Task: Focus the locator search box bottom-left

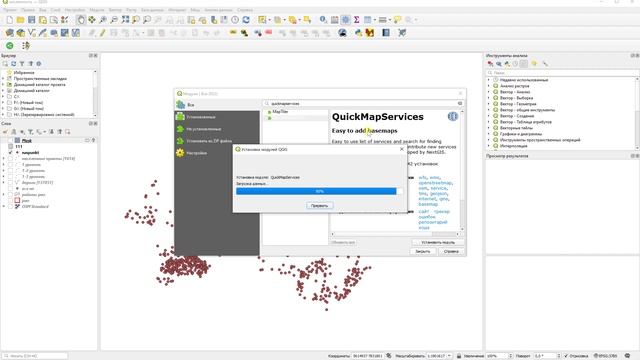Action: coord(35,356)
